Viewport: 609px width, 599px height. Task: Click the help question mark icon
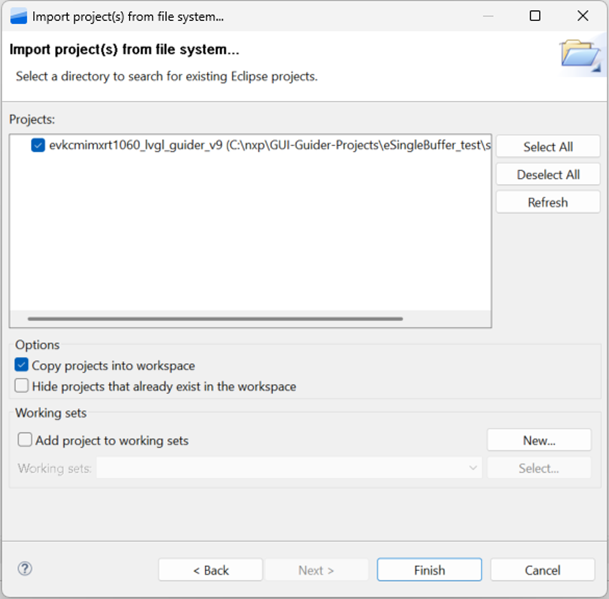pos(25,569)
